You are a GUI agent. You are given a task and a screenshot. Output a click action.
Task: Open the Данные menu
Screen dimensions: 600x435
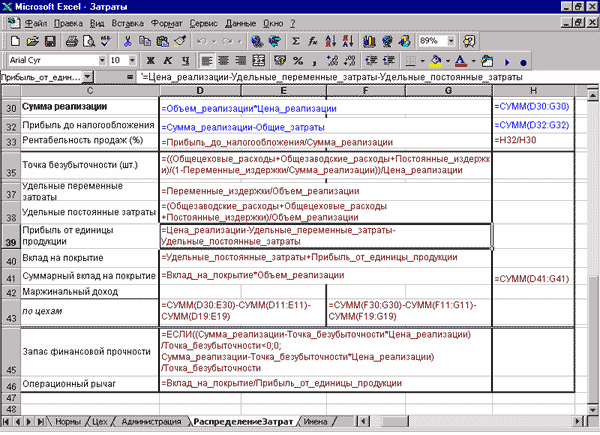pos(240,24)
